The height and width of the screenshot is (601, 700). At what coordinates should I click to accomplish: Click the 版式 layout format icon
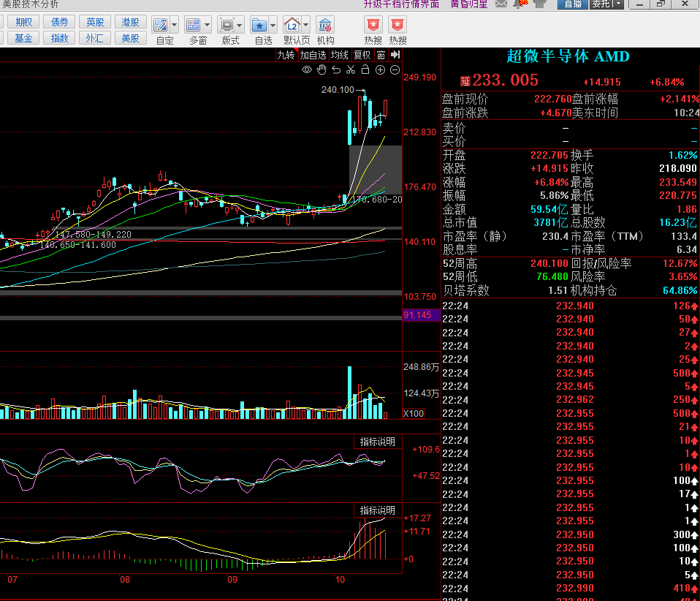(227, 25)
